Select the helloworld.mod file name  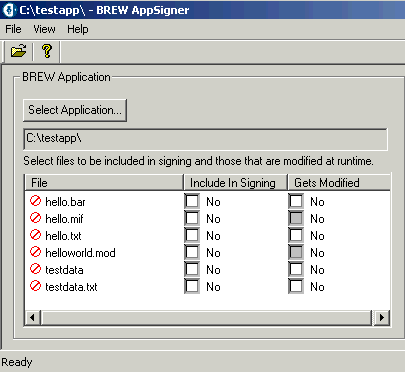click(80, 253)
